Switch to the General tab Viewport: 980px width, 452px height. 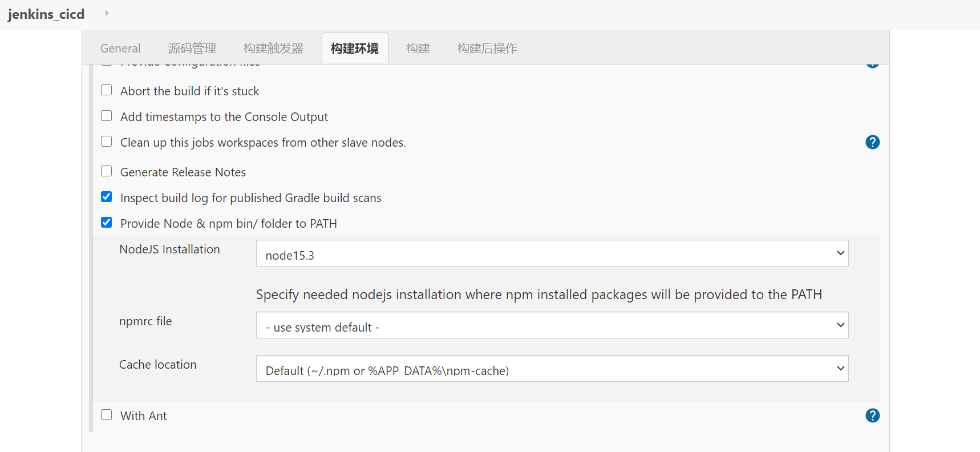[x=120, y=49]
